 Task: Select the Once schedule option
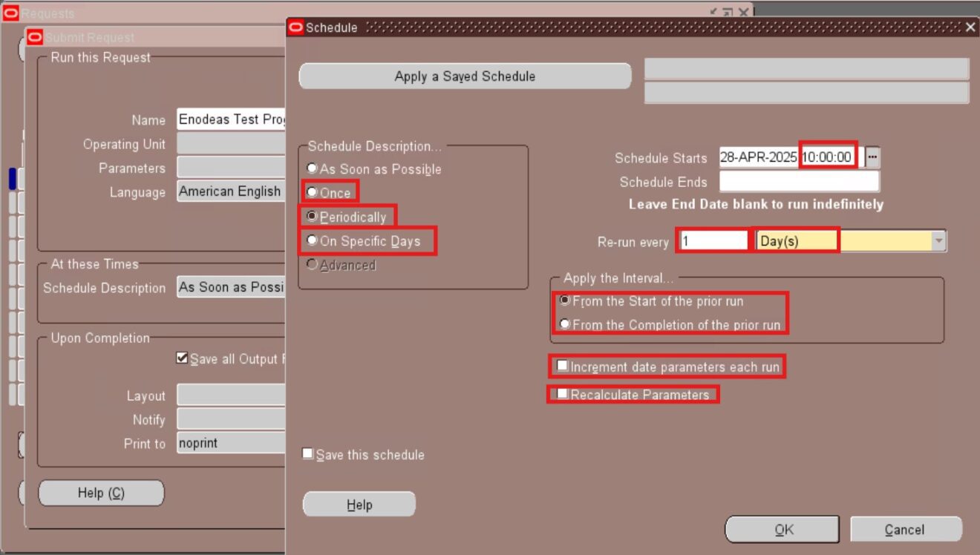[x=313, y=192]
